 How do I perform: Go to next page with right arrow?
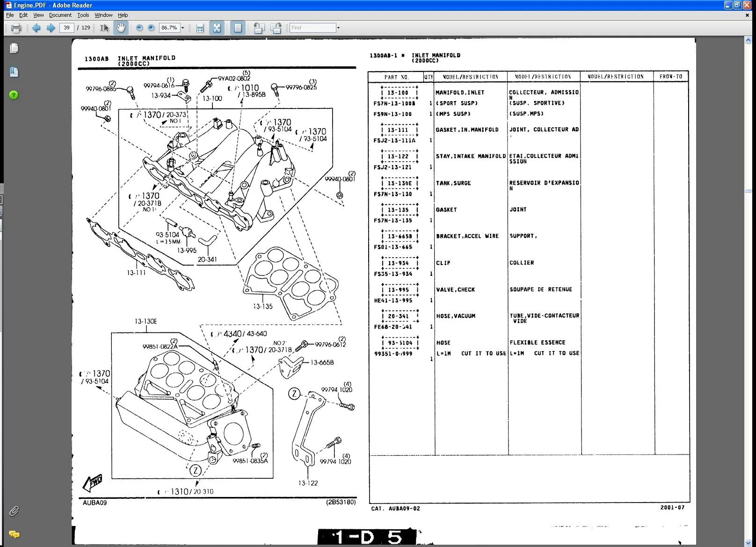tap(51, 28)
